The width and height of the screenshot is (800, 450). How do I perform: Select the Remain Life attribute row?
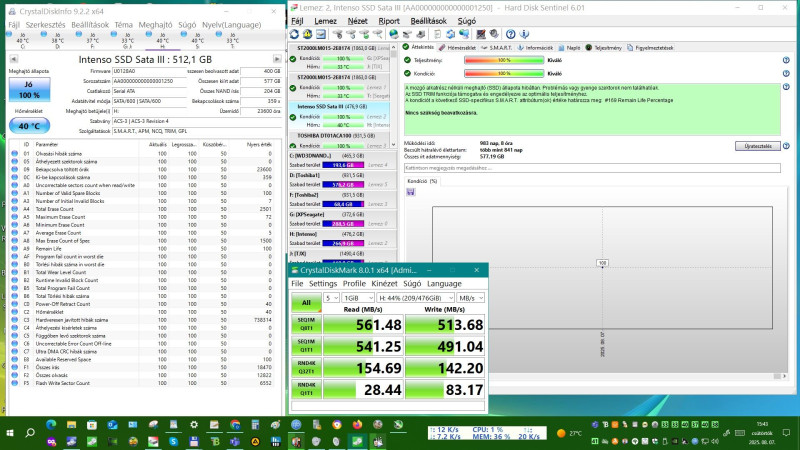click(144, 248)
